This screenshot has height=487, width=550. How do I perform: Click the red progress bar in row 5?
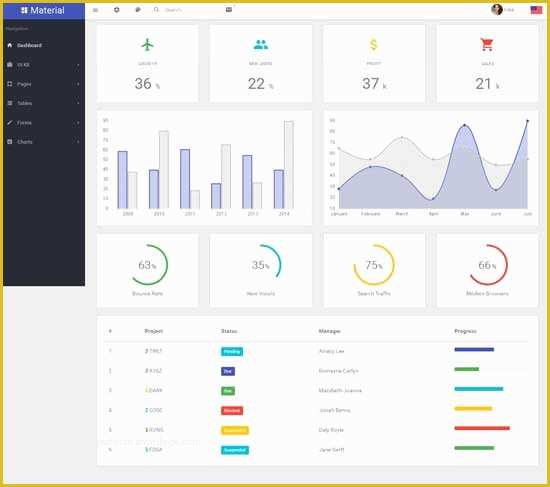tap(482, 428)
